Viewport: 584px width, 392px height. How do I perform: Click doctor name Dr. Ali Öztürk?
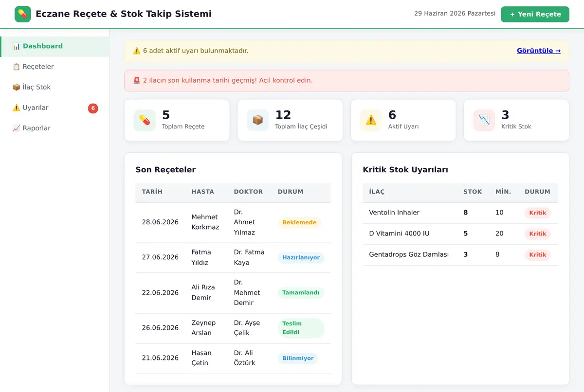[x=245, y=358]
